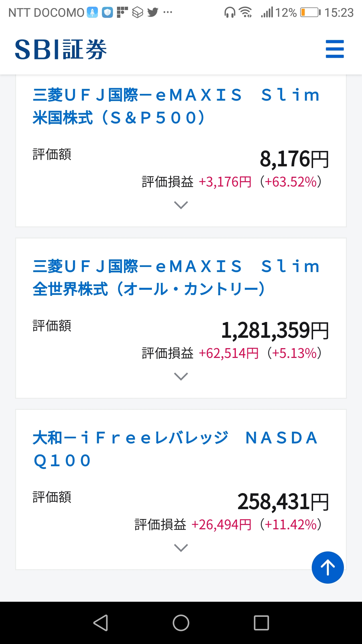Tap the SBI証券 logo
362x644 pixels.
coord(61,49)
